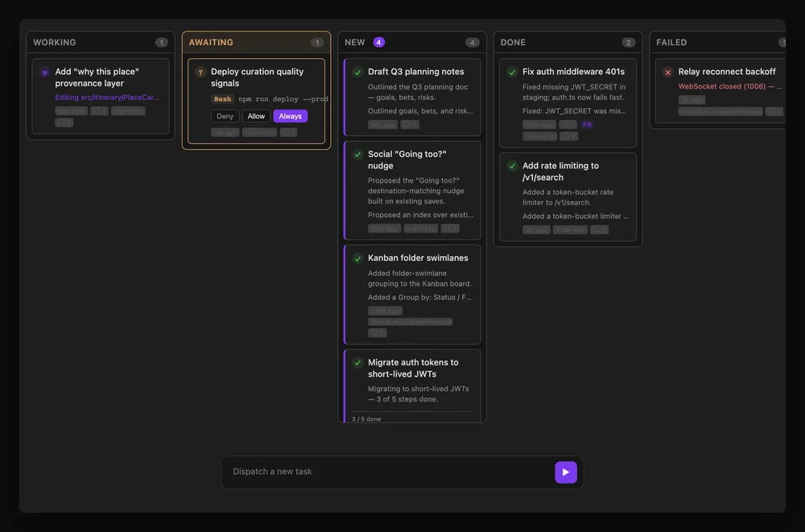805x532 pixels.
Task: Open the Kanban folder swimlanes card title
Action: pos(418,258)
